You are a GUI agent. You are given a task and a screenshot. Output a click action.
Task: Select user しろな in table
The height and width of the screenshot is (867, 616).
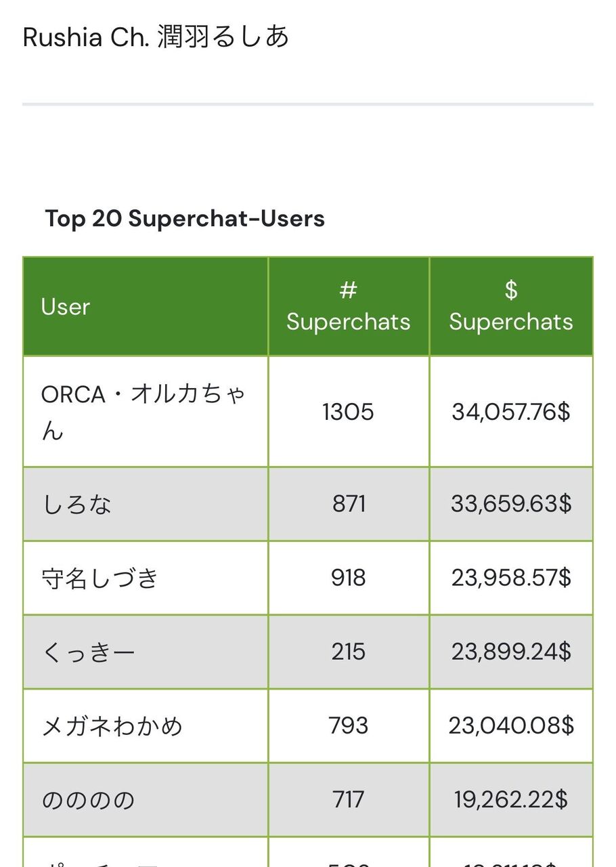click(x=77, y=504)
